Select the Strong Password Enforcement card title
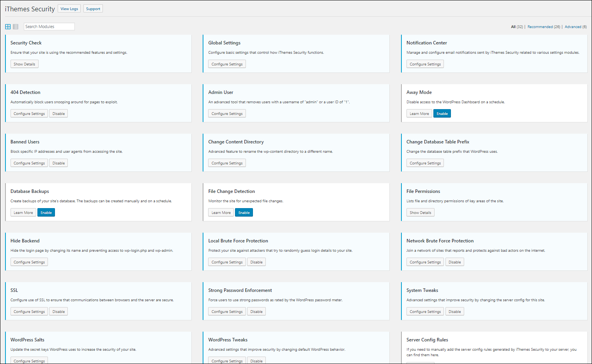Viewport: 592px width, 364px height. pyautogui.click(x=240, y=290)
